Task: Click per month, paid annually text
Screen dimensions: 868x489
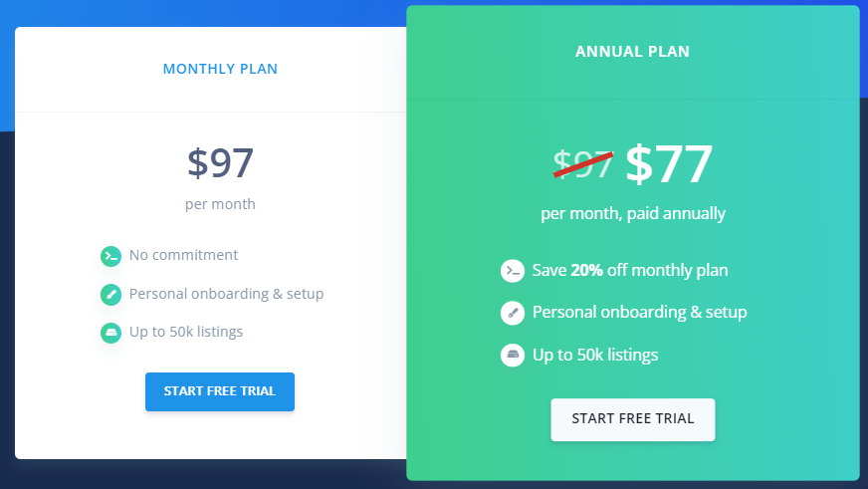Action: point(633,214)
